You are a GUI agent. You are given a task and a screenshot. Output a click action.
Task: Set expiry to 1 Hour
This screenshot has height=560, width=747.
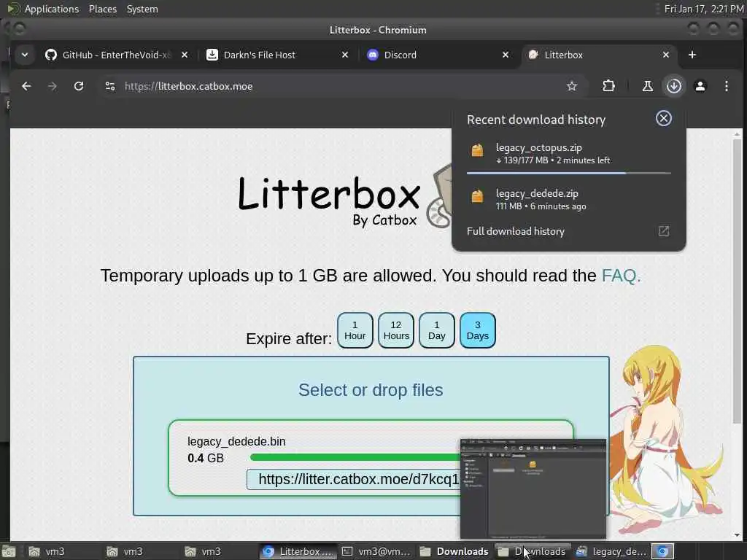click(355, 330)
